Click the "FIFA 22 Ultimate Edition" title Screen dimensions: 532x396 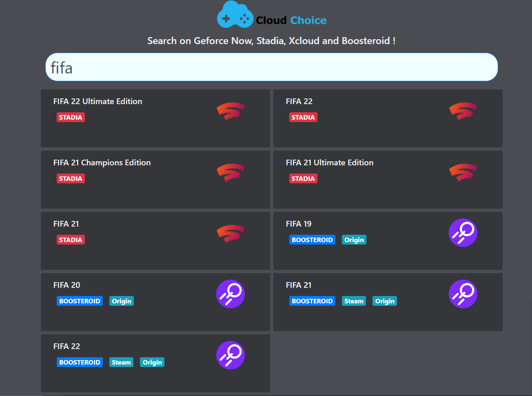pyautogui.click(x=98, y=102)
